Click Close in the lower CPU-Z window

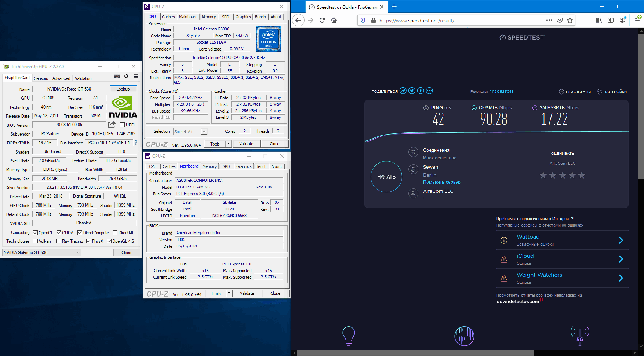click(x=275, y=293)
